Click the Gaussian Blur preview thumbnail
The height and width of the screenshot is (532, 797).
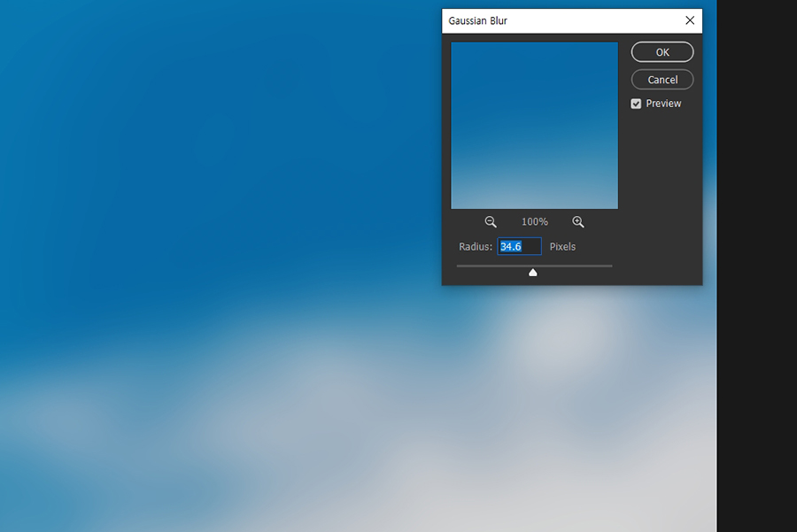tap(534, 126)
